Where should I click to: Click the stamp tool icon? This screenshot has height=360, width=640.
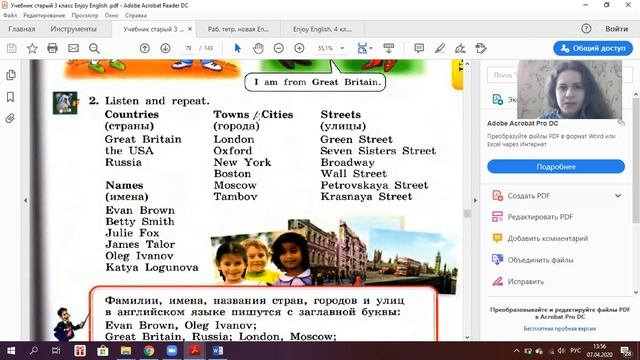[x=481, y=48]
